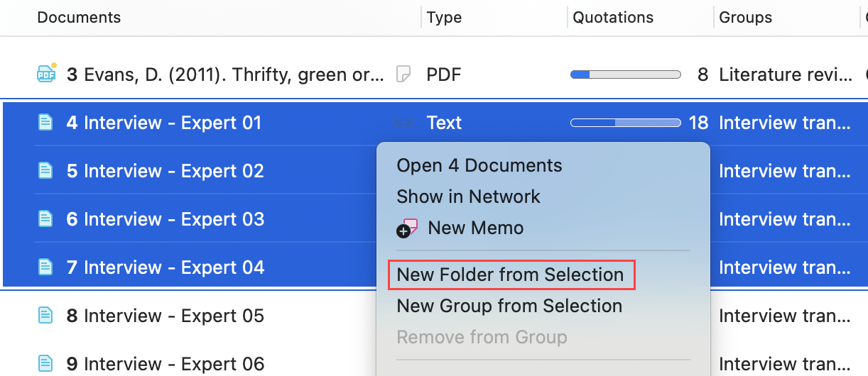Click Open 4 Documents menu entry

[x=479, y=165]
